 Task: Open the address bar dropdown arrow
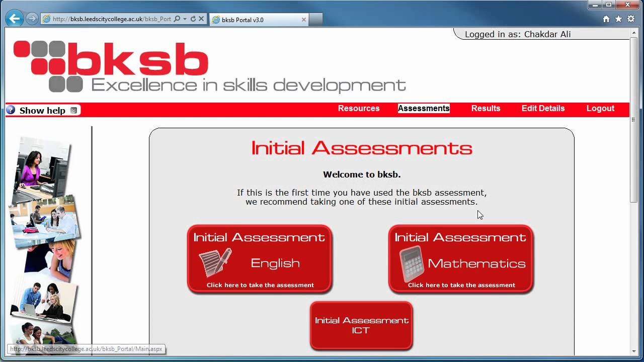pos(185,19)
